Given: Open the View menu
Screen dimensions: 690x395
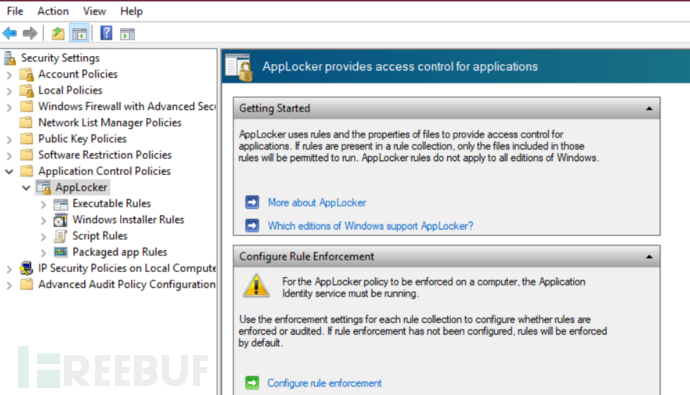Looking at the screenshot, I should click(95, 11).
